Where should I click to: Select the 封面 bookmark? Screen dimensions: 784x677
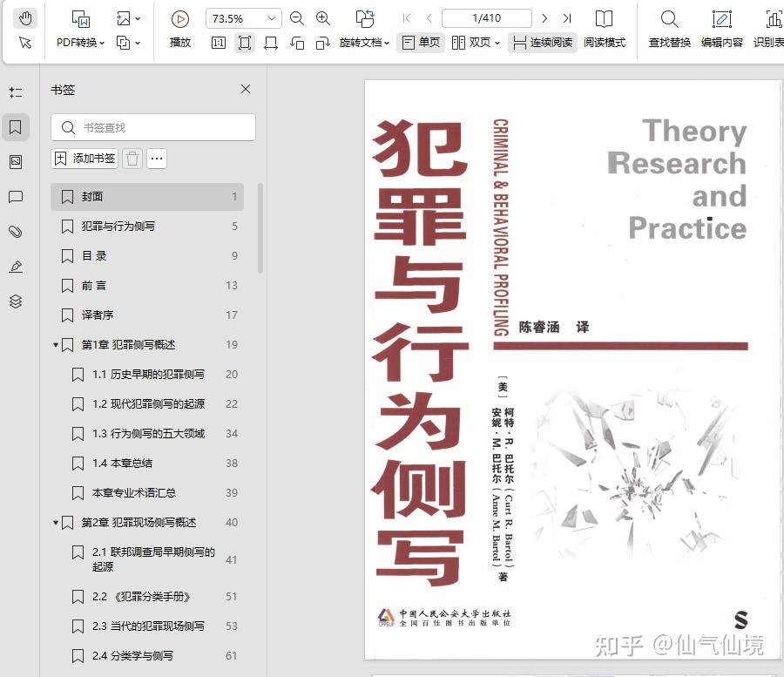147,197
